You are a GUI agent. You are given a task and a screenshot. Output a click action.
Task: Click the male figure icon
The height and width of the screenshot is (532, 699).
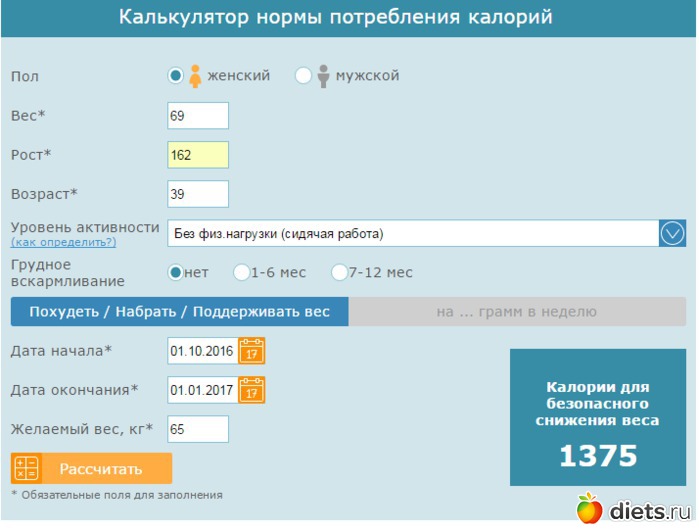pyautogui.click(x=323, y=76)
